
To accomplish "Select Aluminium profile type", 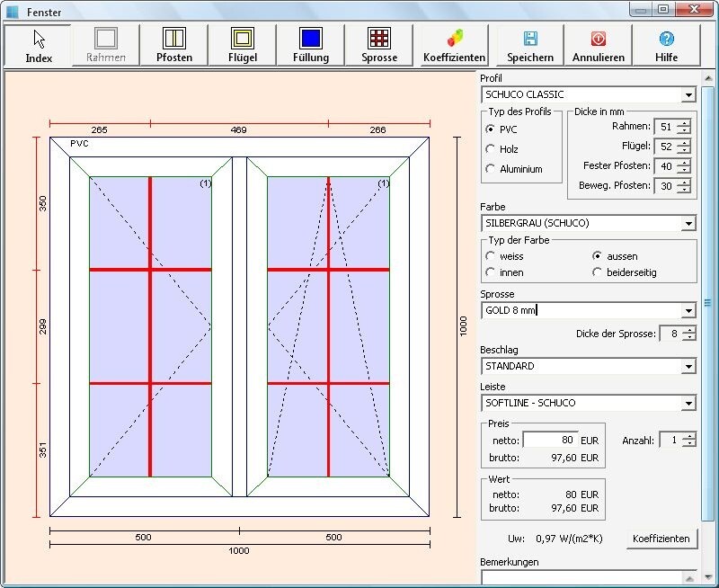I will (490, 169).
